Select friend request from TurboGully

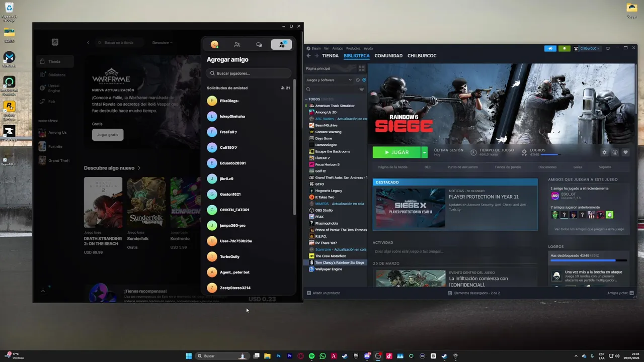pyautogui.click(x=249, y=256)
